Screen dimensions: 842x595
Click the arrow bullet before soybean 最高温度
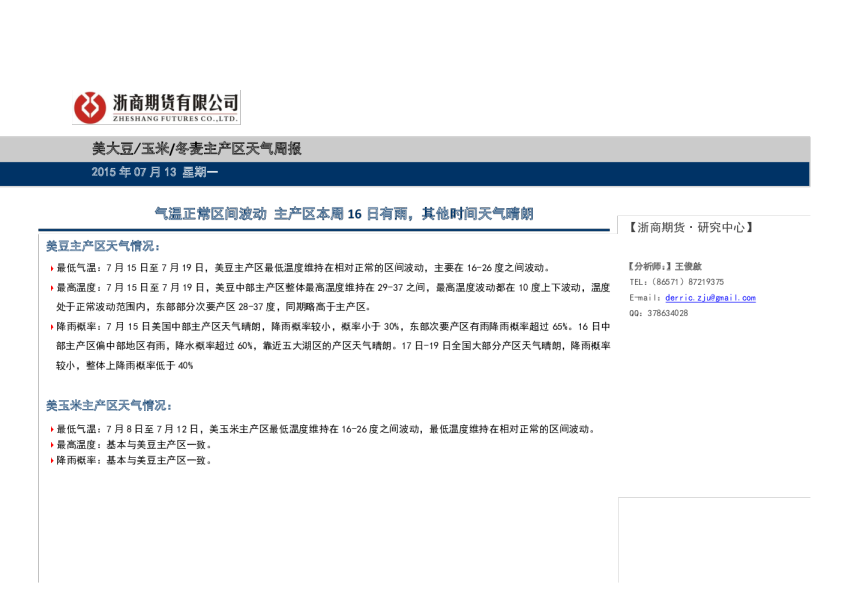click(x=51, y=288)
